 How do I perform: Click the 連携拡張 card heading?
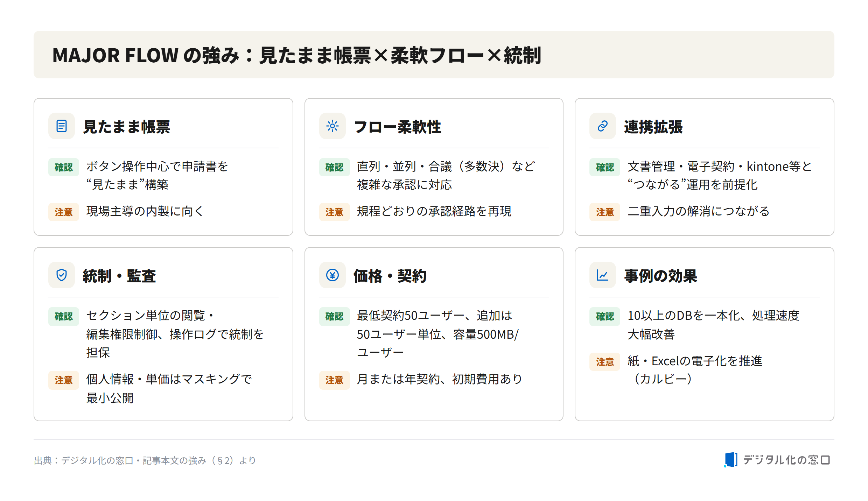[x=653, y=126]
